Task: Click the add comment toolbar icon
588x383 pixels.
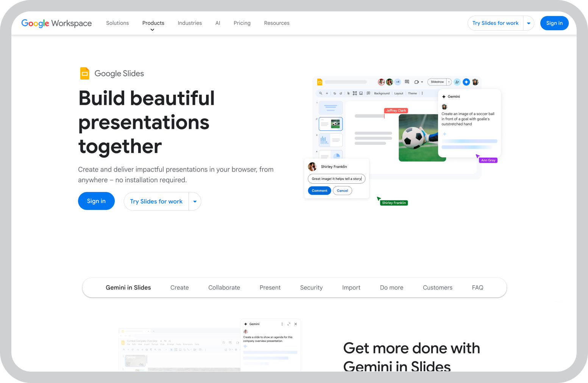Action: pyautogui.click(x=368, y=93)
